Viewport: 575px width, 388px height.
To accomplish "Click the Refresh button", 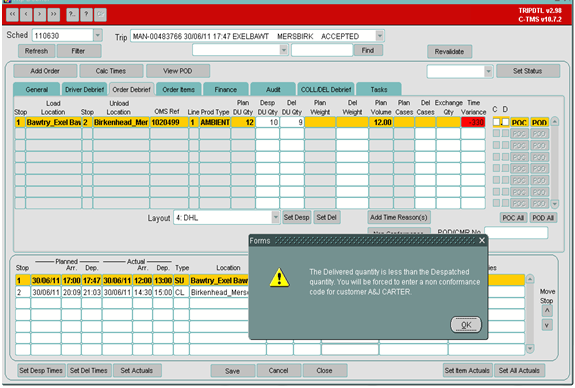I will pyautogui.click(x=36, y=51).
